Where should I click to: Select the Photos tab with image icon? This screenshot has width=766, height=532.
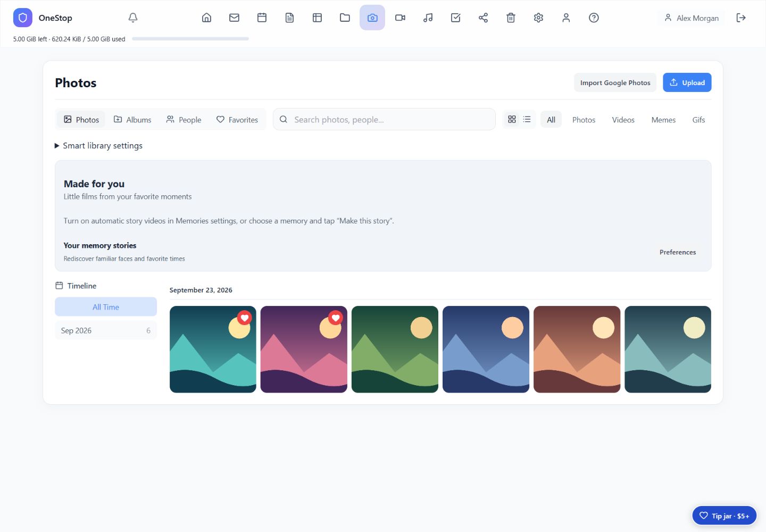tap(81, 120)
